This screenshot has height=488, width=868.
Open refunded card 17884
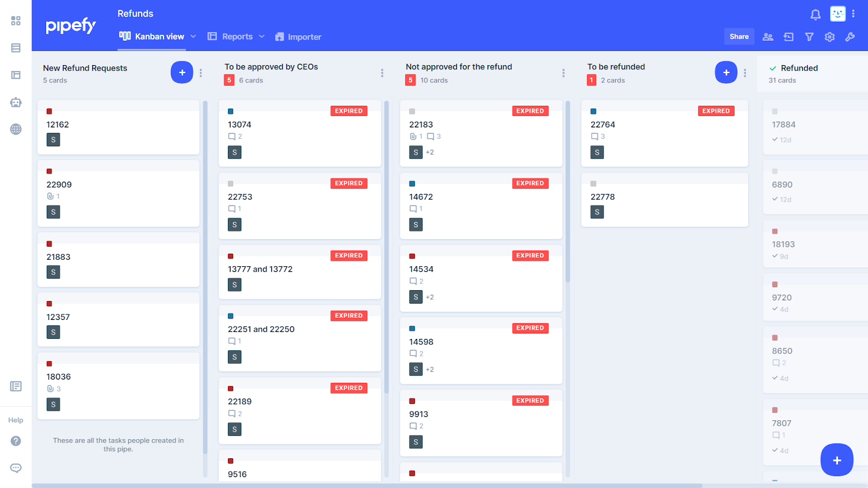point(815,127)
